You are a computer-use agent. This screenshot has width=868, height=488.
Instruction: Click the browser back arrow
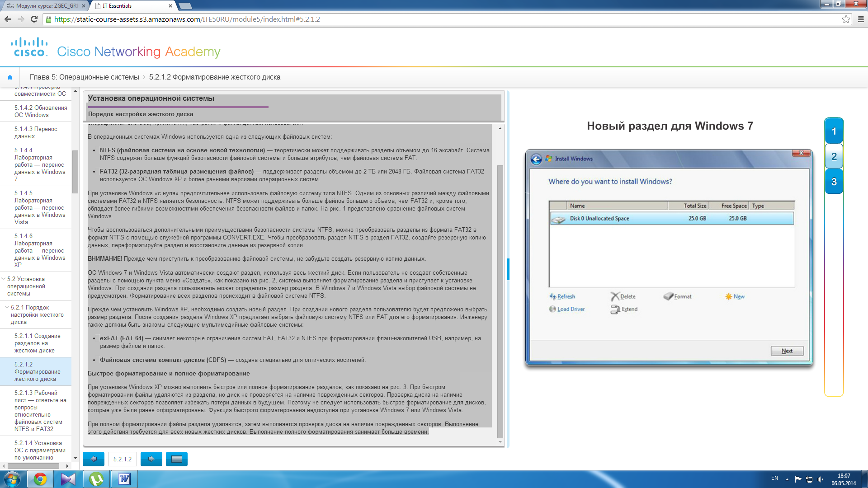click(8, 19)
